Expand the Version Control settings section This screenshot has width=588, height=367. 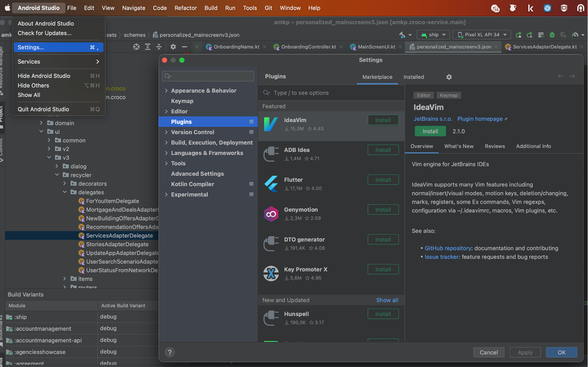coord(166,132)
